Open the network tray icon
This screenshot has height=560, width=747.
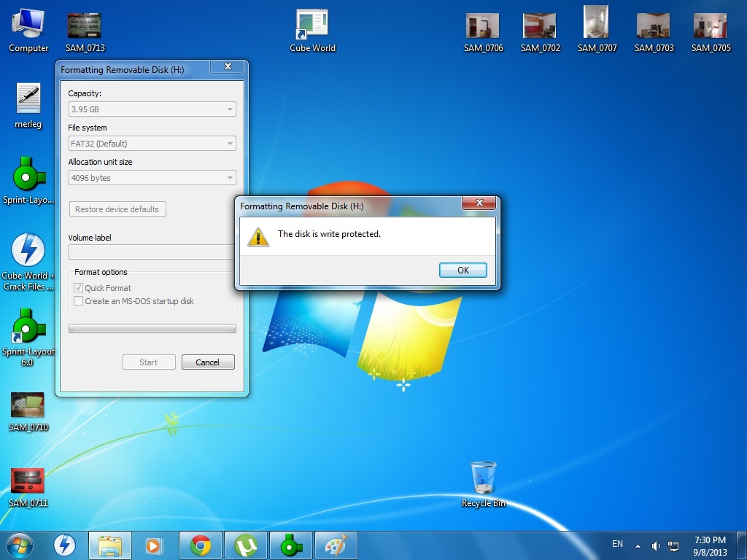[673, 545]
